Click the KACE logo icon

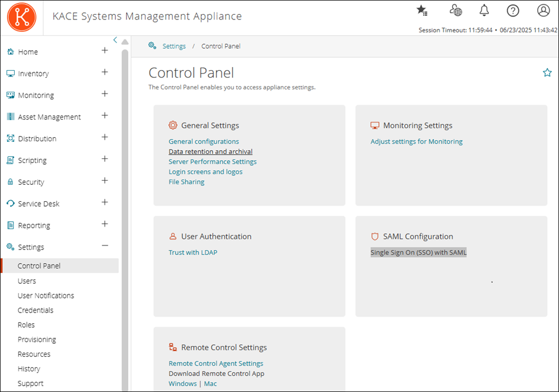click(x=21, y=16)
